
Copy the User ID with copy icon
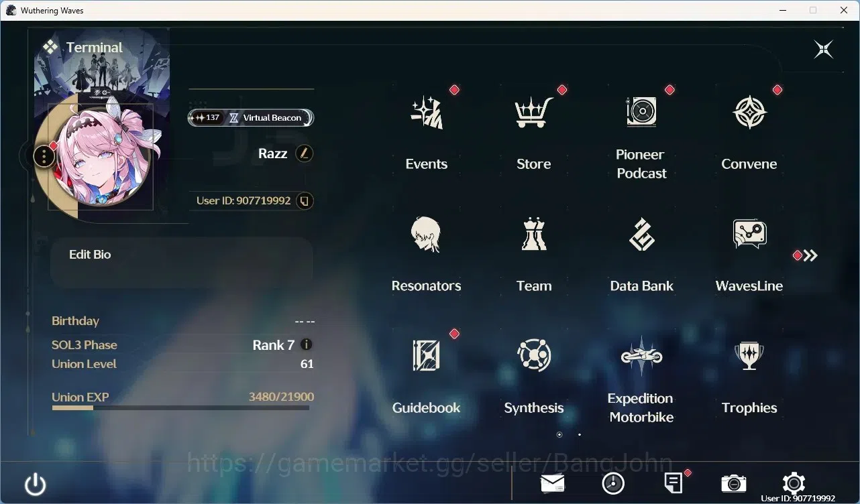click(305, 200)
